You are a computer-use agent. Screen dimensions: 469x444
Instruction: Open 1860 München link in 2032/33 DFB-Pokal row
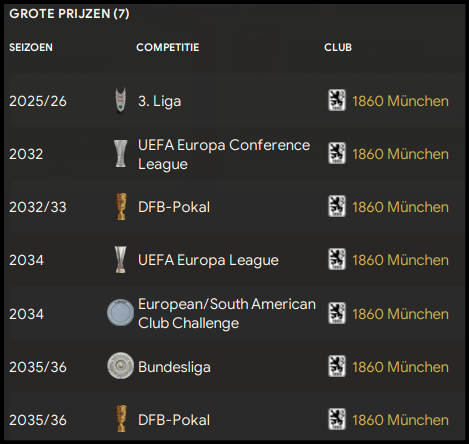(400, 207)
